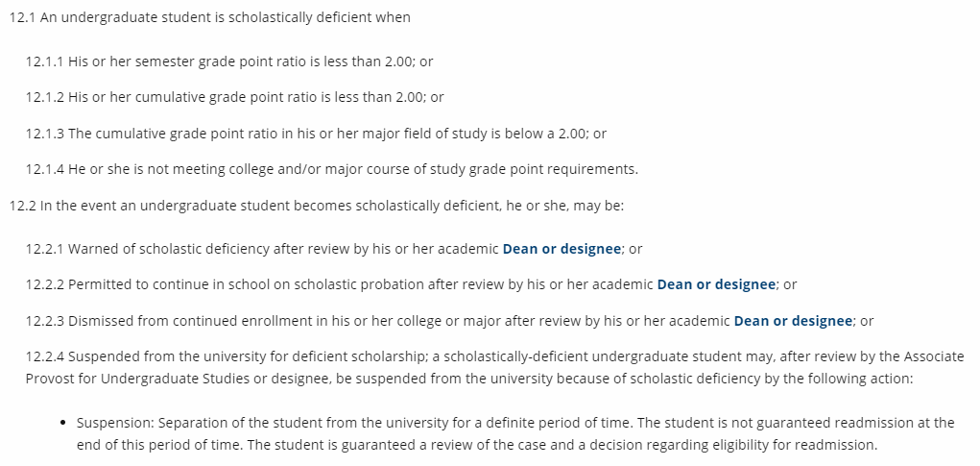Screen dimensions: 980x466
Task: Open the Dean or designee link in 12.2.2
Action: point(716,284)
